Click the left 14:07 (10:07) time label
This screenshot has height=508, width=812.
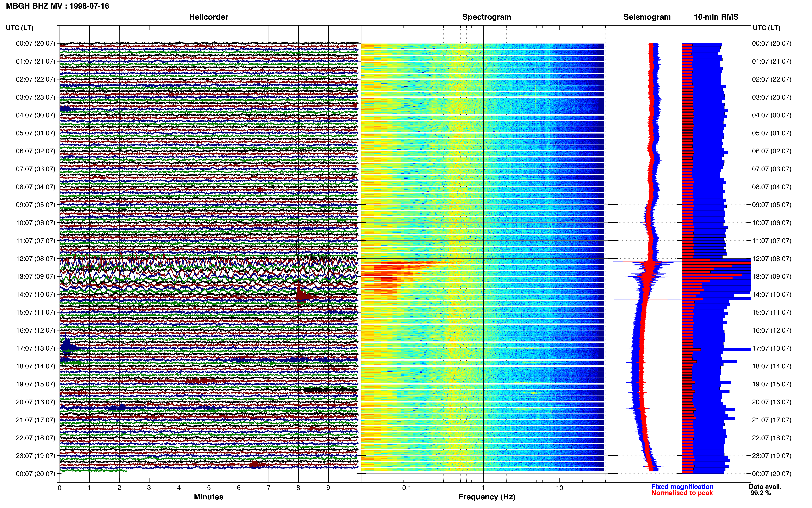(36, 295)
